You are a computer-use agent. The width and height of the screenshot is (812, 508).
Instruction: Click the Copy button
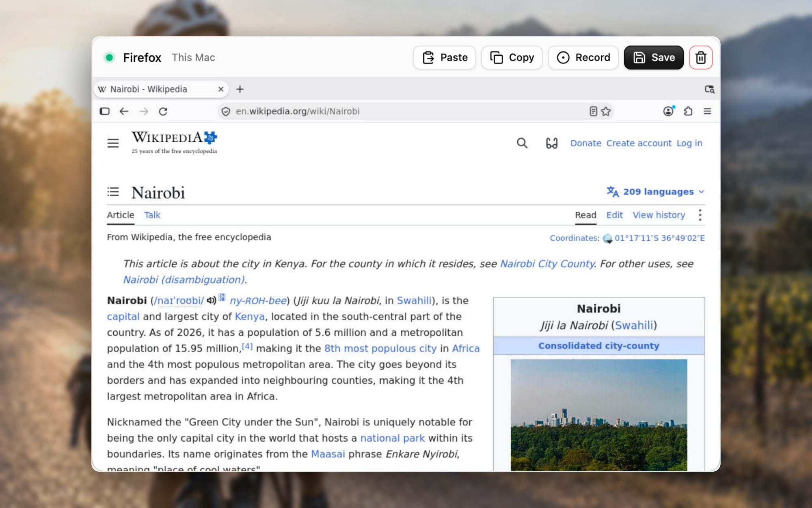tap(512, 57)
